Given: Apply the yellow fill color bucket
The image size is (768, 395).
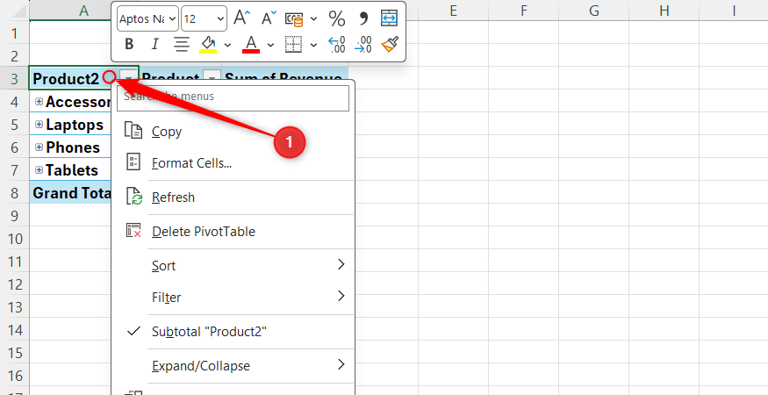Looking at the screenshot, I should [208, 45].
